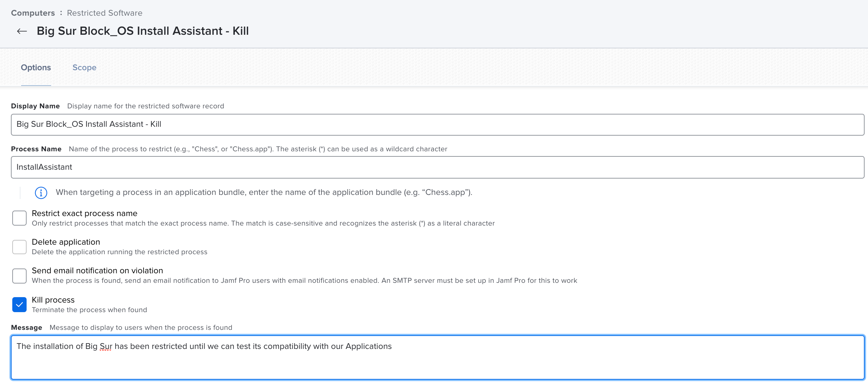Click the 'Message' label
The height and width of the screenshot is (383, 868).
click(27, 327)
